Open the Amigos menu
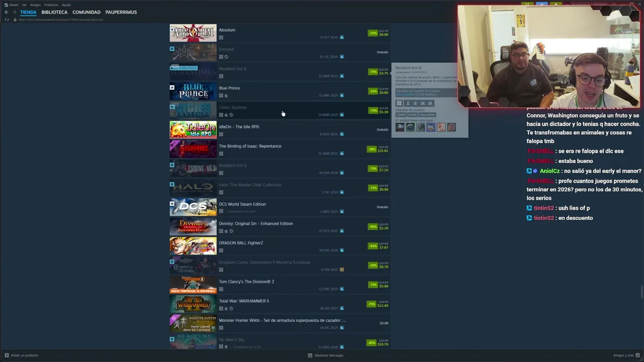Screen dimensions: 644x362 click(x=35, y=5)
